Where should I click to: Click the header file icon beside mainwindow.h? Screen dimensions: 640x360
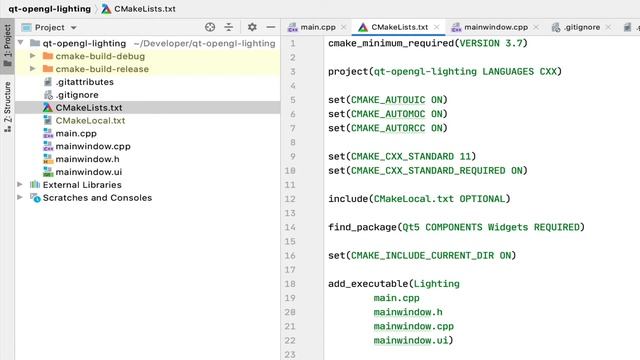click(x=48, y=159)
